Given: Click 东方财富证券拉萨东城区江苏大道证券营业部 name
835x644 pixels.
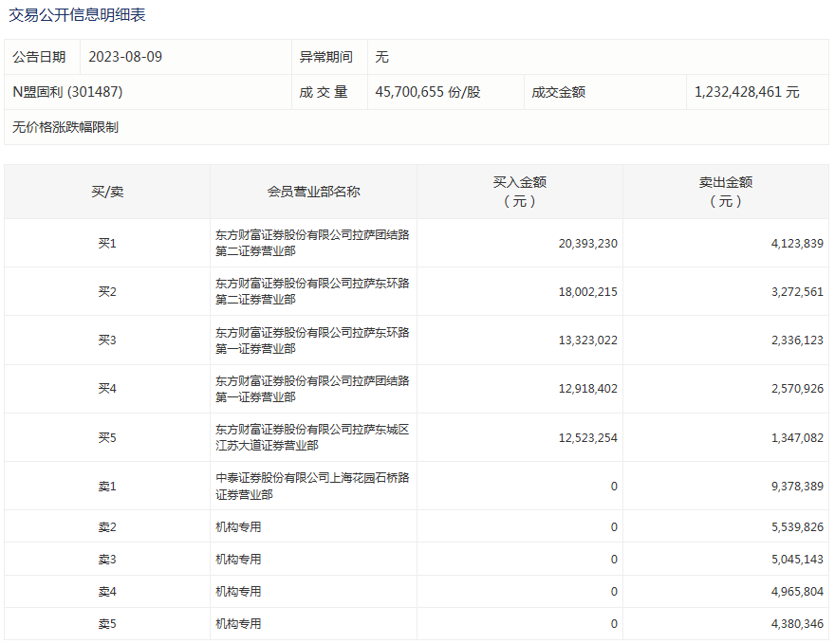Looking at the screenshot, I should tap(312, 437).
